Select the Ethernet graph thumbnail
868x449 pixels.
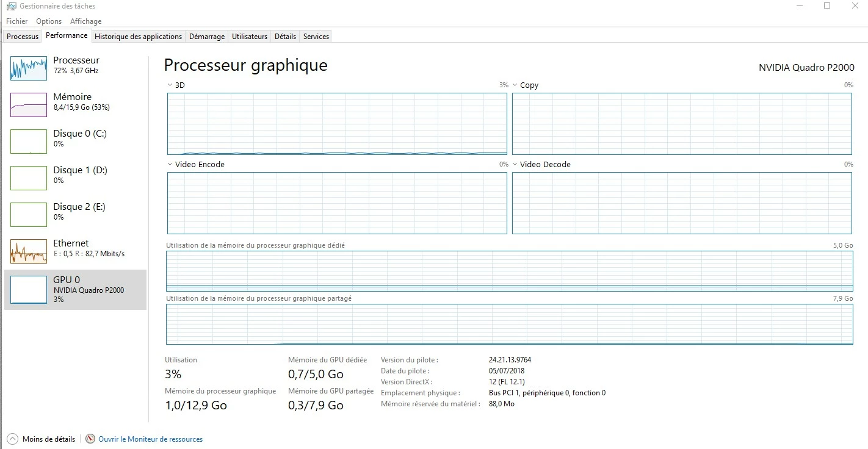pyautogui.click(x=29, y=251)
